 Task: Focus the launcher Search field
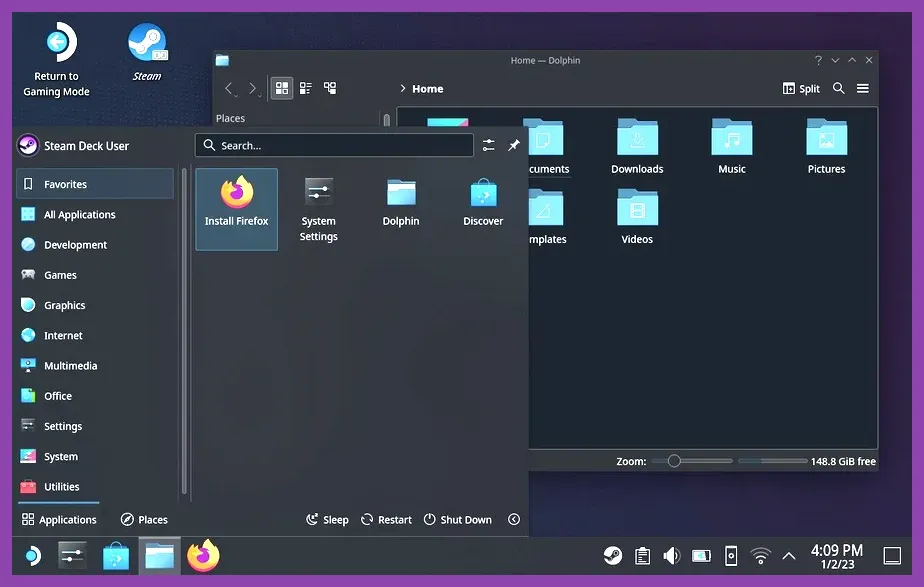334,145
